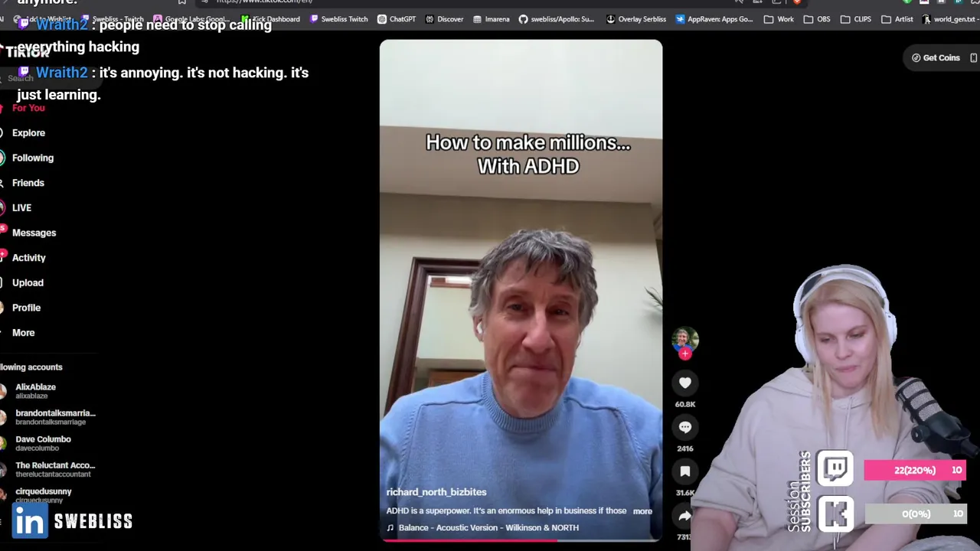Save the video with the bookmark icon
The height and width of the screenshot is (551, 980).
(685, 471)
